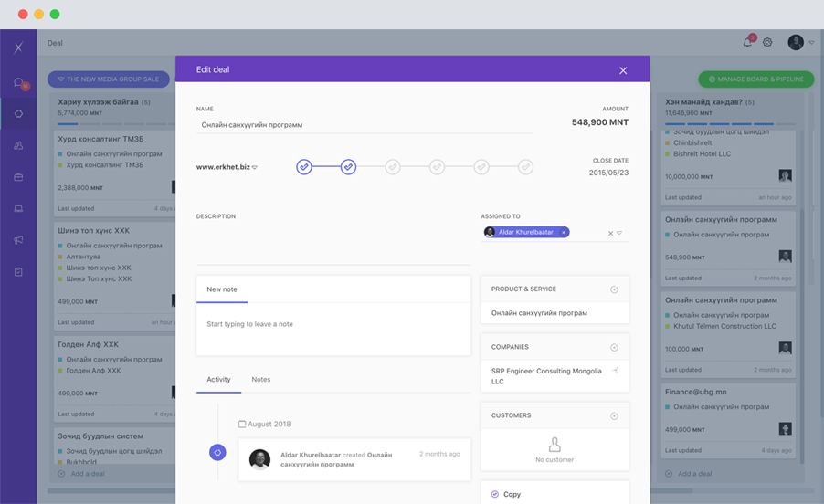Toggle the third pipeline stage circle
This screenshot has width=824, height=504.
393,167
